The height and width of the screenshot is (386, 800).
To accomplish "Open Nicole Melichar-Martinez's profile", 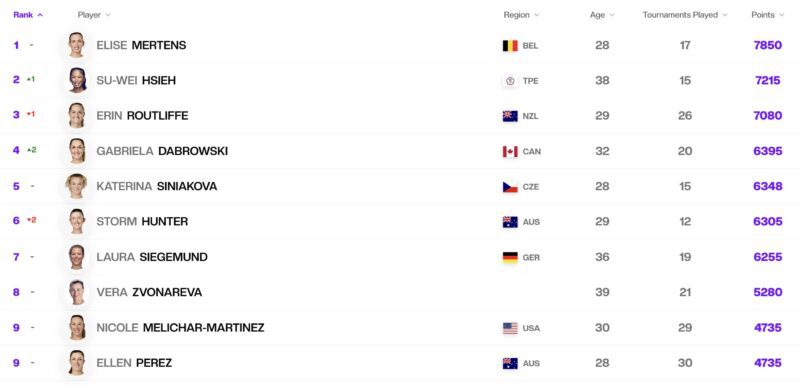I will point(180,327).
